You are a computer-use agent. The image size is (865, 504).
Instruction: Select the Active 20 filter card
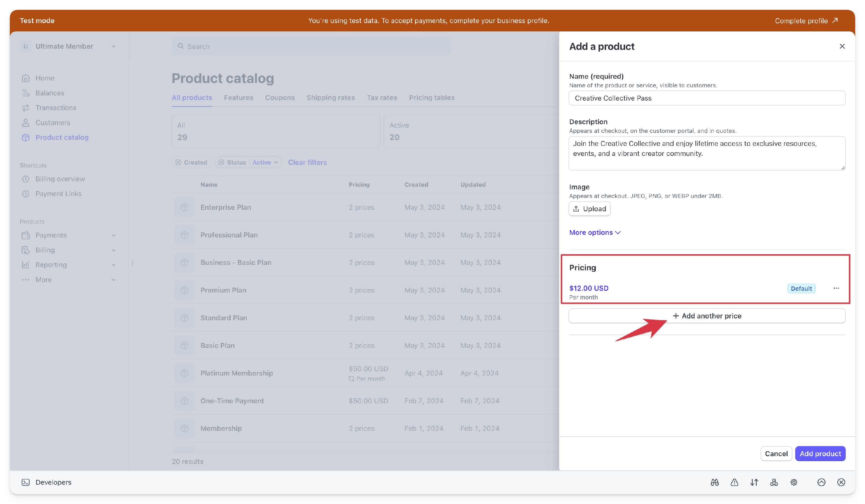(471, 131)
